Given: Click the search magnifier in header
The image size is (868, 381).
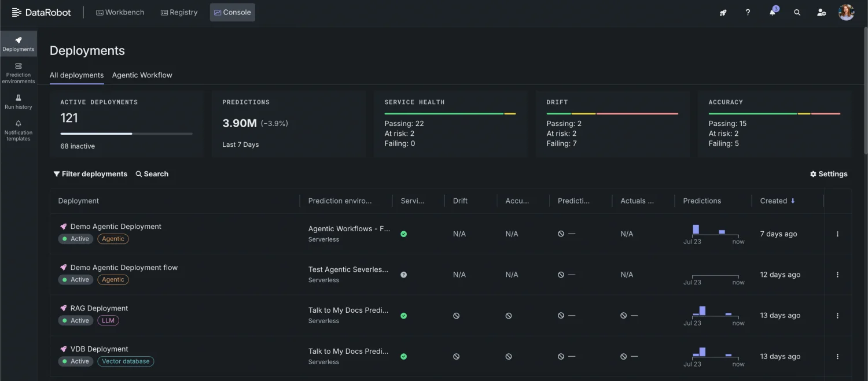Looking at the screenshot, I should tap(797, 13).
